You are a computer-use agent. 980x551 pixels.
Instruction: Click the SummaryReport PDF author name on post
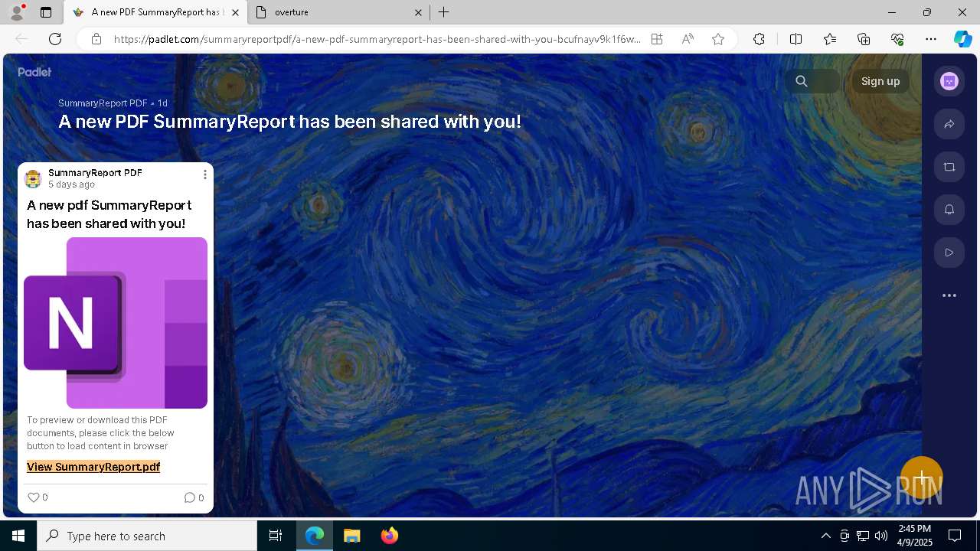click(x=95, y=173)
